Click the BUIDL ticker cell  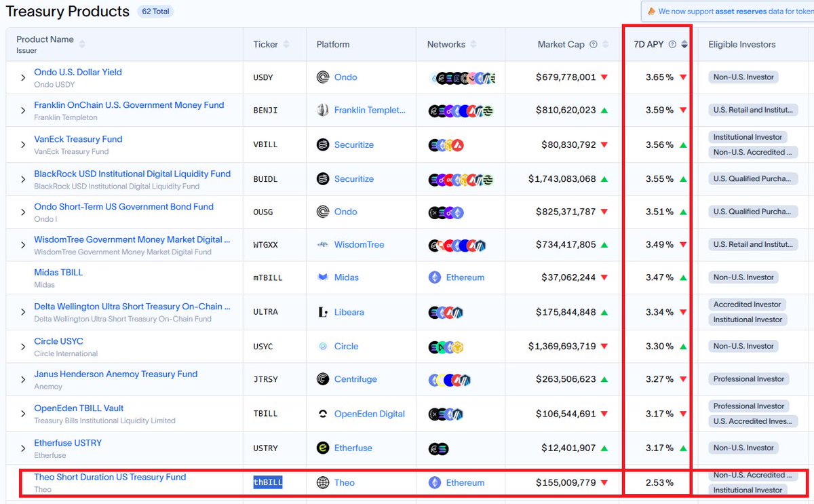click(x=265, y=179)
